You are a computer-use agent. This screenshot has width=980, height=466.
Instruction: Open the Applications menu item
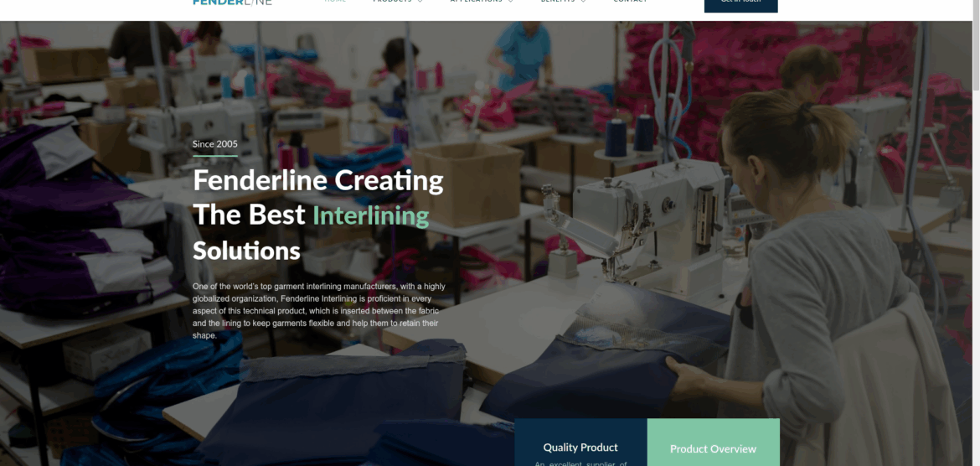(x=477, y=1)
